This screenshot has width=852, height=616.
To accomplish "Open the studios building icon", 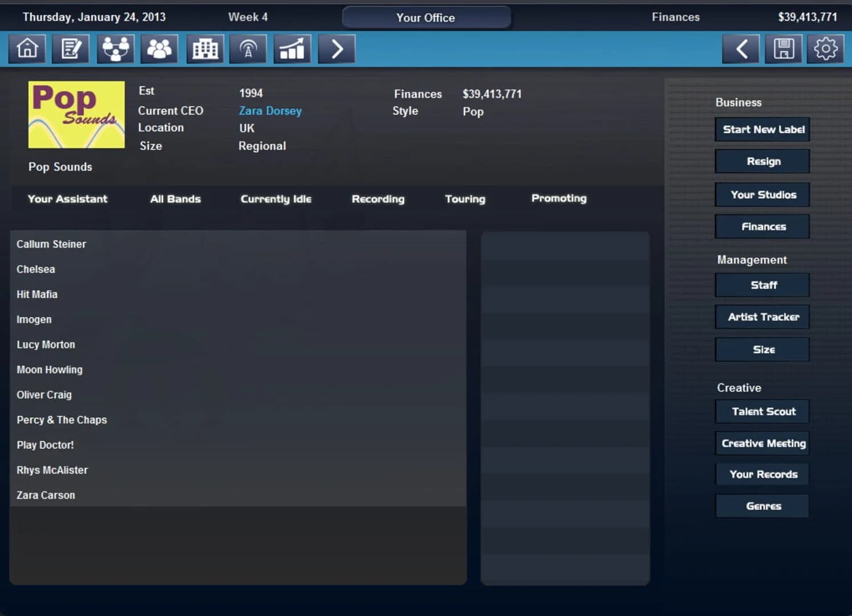I will [205, 49].
